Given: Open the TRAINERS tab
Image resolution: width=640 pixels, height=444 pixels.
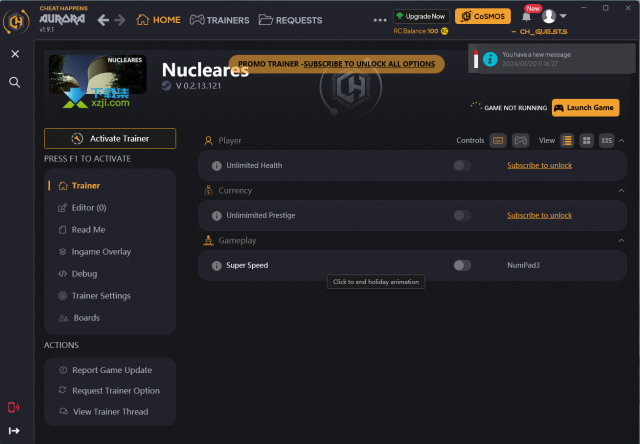Looking at the screenshot, I should [219, 19].
